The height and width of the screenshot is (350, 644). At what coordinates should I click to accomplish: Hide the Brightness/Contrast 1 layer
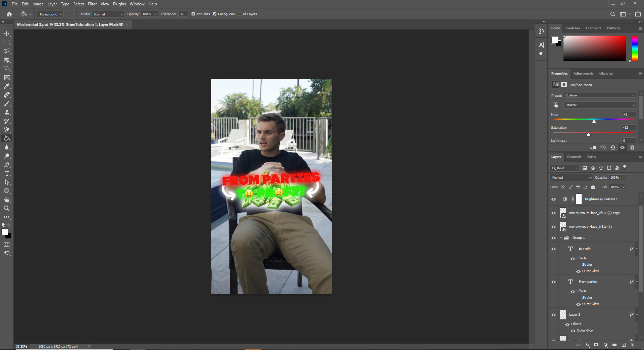(x=553, y=199)
